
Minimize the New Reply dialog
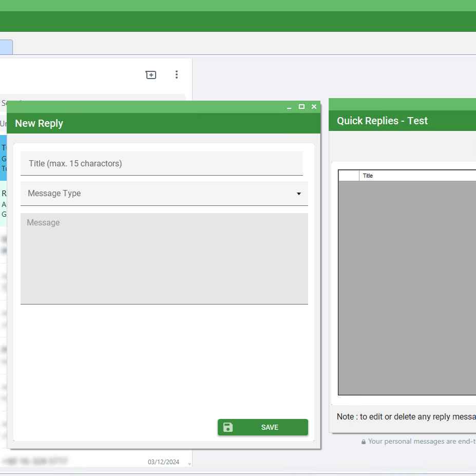pyautogui.click(x=289, y=107)
